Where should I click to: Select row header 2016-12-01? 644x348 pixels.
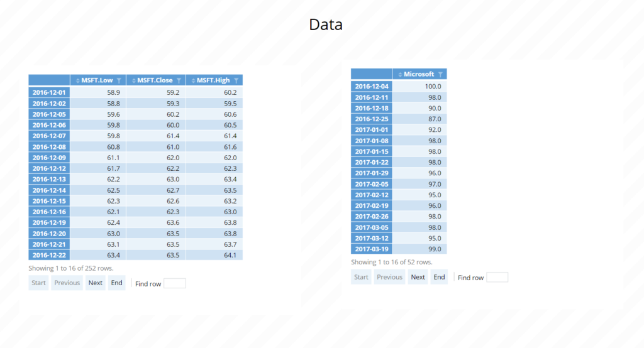pyautogui.click(x=49, y=92)
